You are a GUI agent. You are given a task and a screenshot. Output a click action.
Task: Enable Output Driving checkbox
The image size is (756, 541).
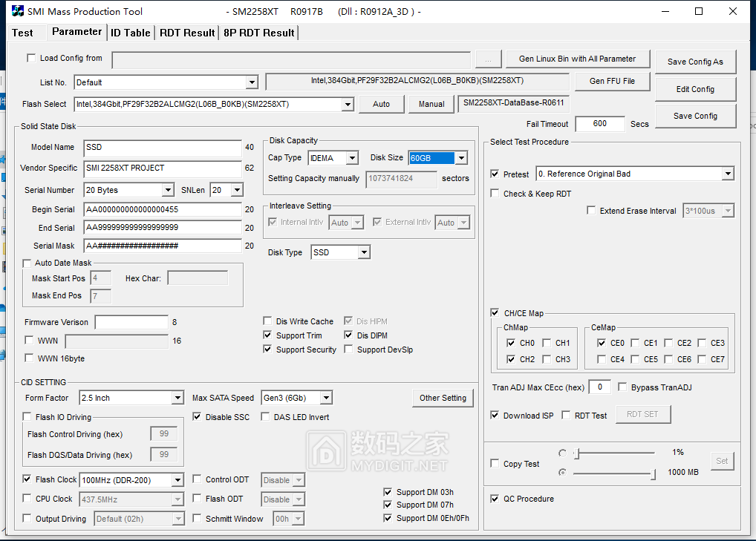click(x=27, y=518)
